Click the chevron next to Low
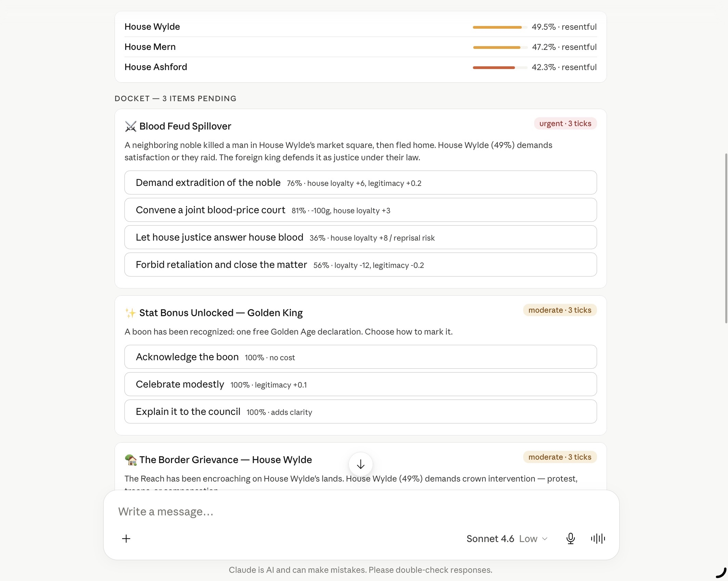 point(545,539)
